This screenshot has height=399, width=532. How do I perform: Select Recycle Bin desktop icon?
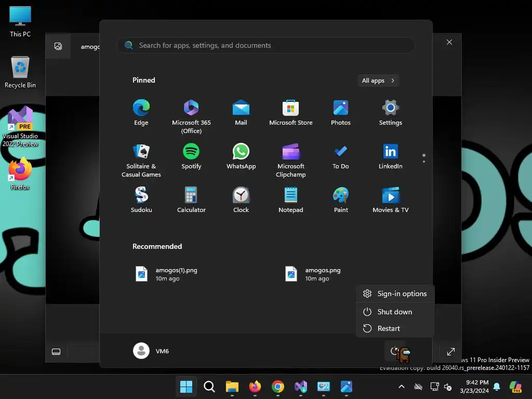(20, 72)
